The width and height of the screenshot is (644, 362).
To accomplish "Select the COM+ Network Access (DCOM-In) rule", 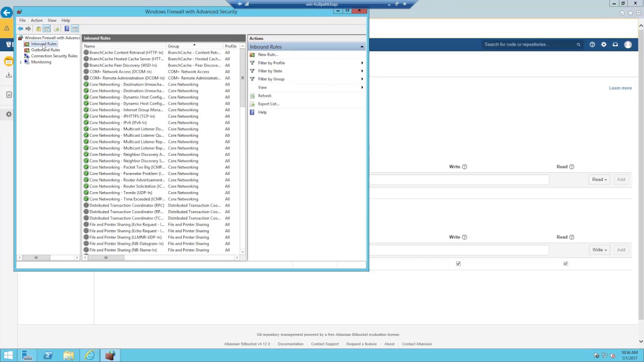I will [120, 71].
